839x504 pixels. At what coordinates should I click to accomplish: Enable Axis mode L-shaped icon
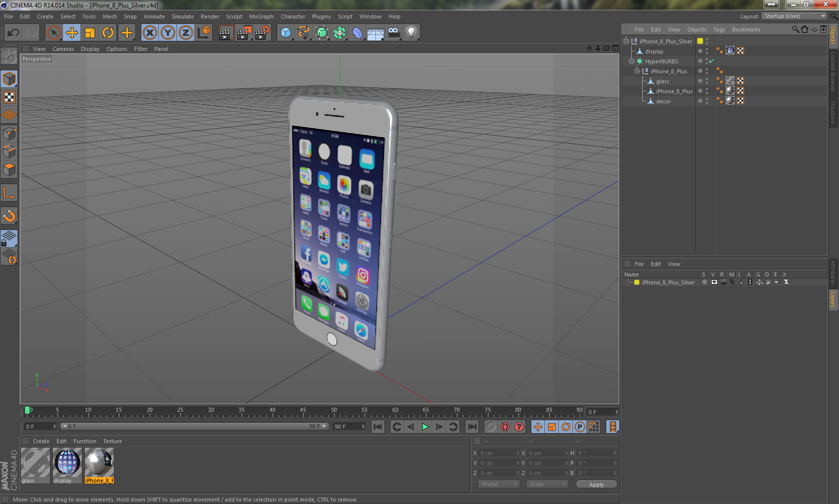(9, 193)
